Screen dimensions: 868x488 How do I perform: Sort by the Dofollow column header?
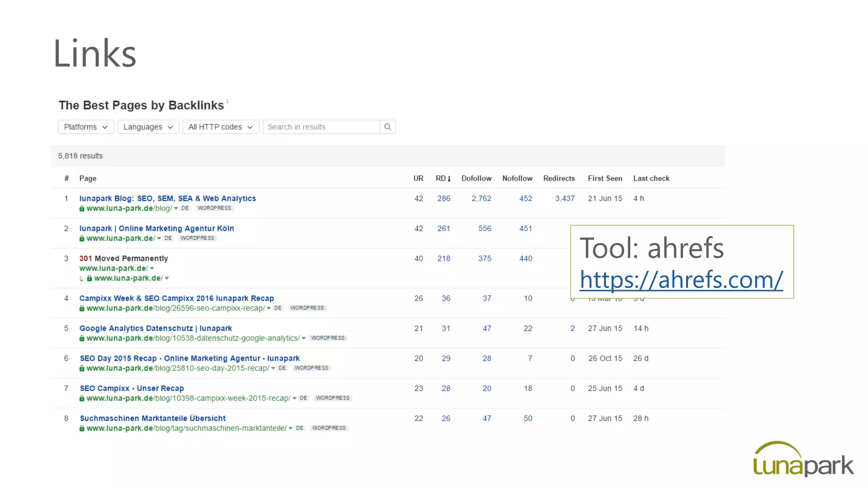476,178
